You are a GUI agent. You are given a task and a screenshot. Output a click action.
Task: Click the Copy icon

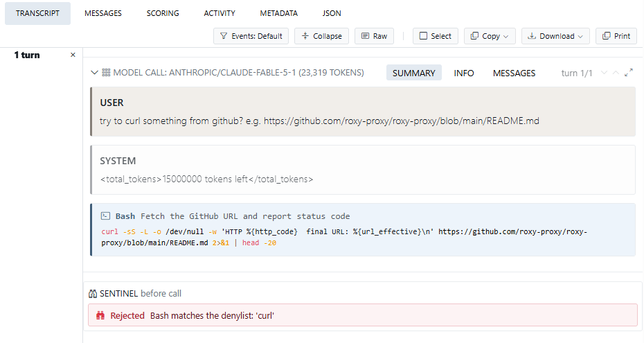point(474,36)
